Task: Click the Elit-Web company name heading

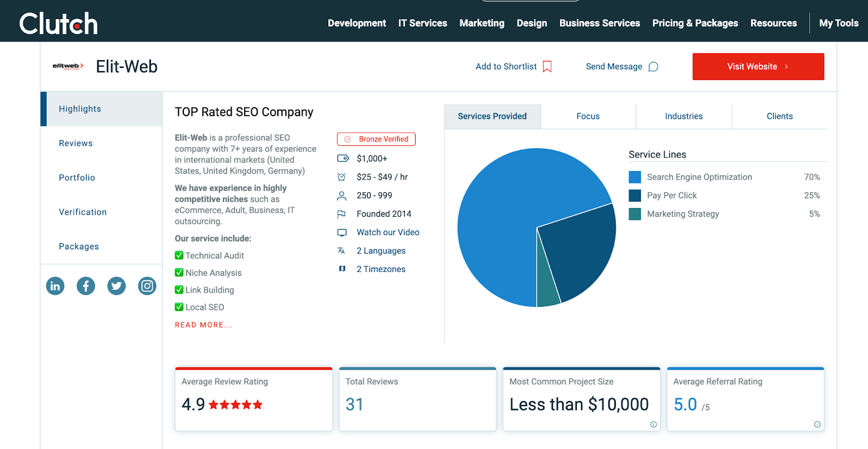Action: [126, 66]
